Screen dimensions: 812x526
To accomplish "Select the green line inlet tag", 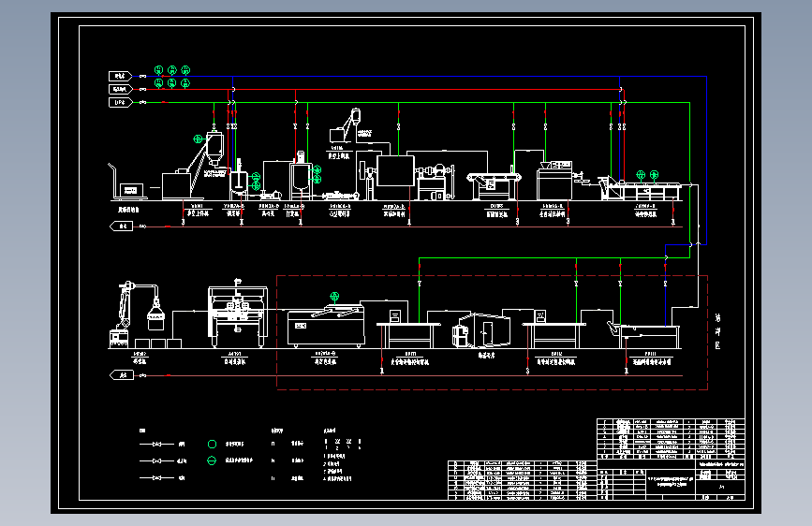I will coord(120,103).
